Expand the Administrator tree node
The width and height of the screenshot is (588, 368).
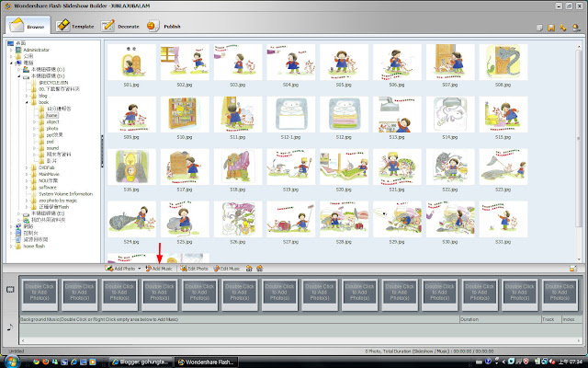click(11, 50)
